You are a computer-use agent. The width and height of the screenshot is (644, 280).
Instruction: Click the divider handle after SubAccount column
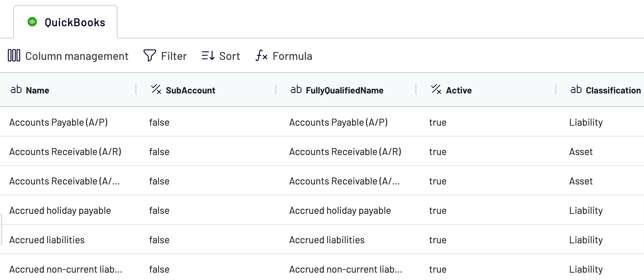(276, 90)
